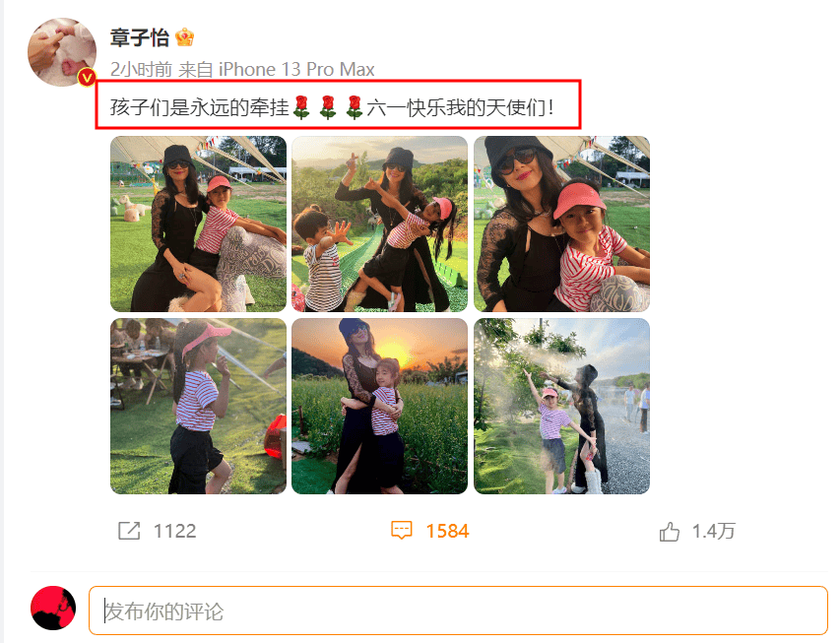Open sixth photo with mist and trees
This screenshot has width=840, height=643.
pos(562,406)
